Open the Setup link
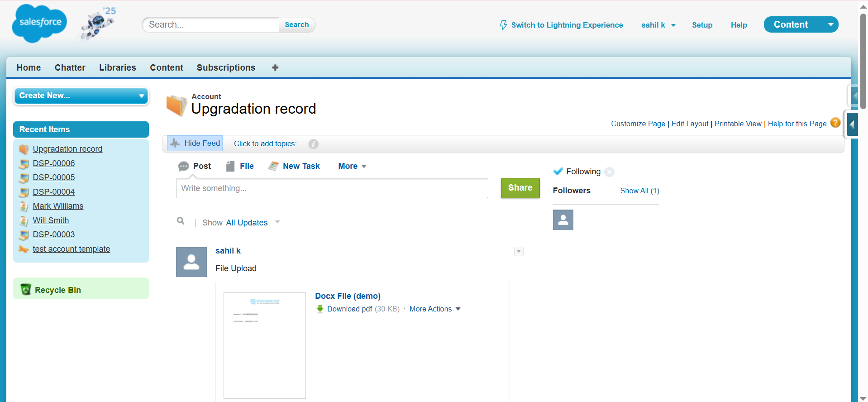The width and height of the screenshot is (868, 402). (702, 25)
